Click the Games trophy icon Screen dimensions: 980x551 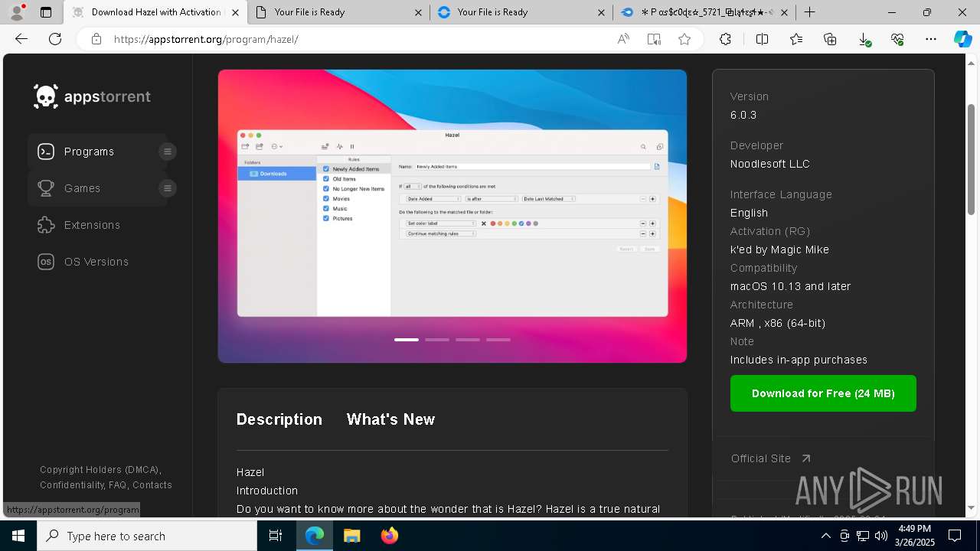[46, 188]
